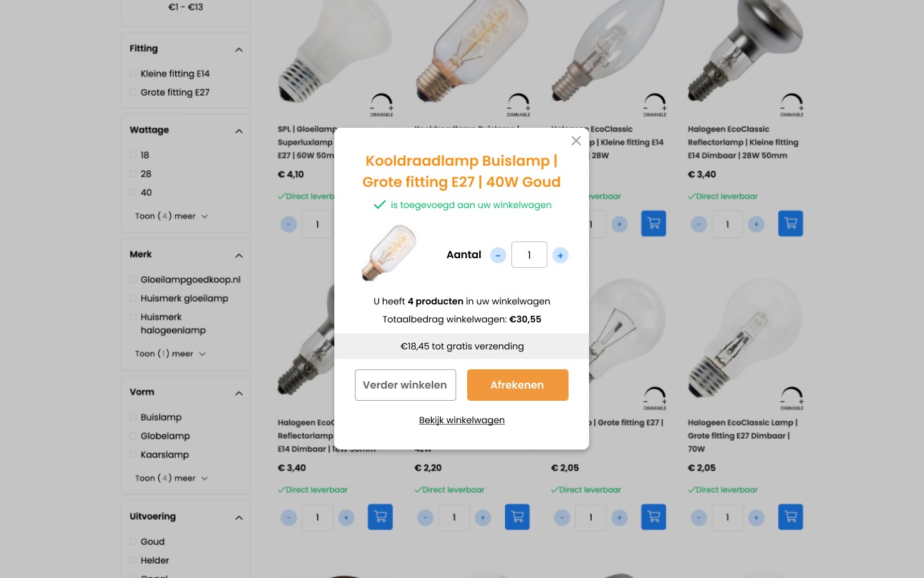
Task: Increase quantity of €3,40 Reflectorlamp 28W
Action: 756,224
